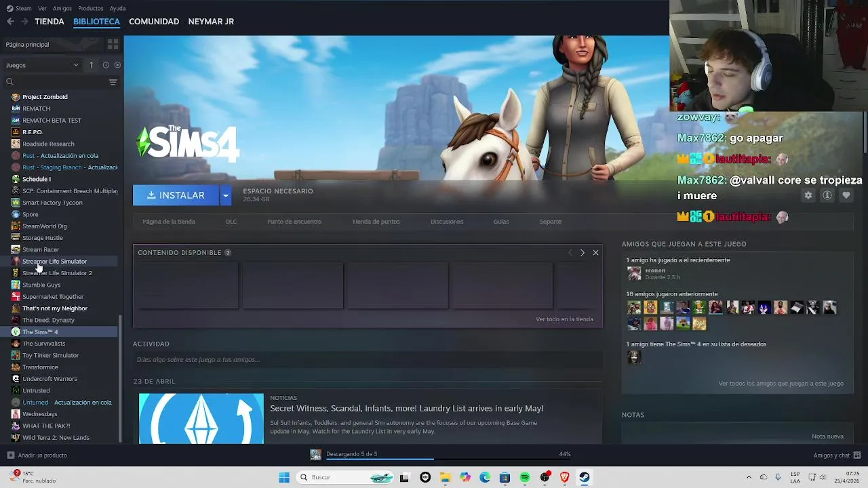
Task: Toggle the ready-to-play filter icon
Action: click(x=117, y=65)
